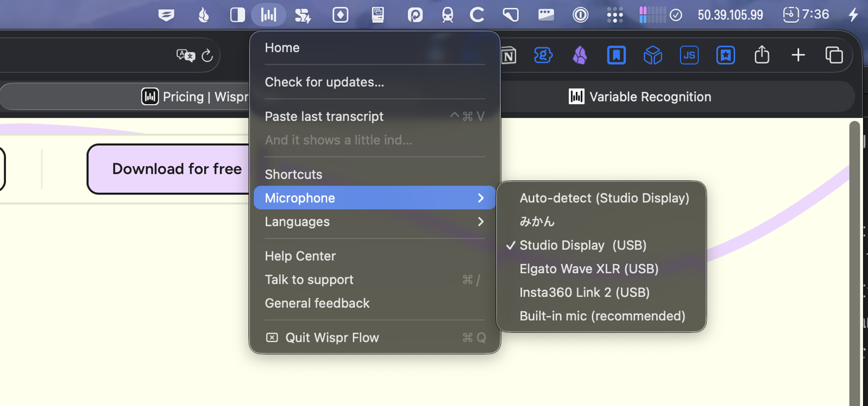Click Download for free button

[x=169, y=169]
